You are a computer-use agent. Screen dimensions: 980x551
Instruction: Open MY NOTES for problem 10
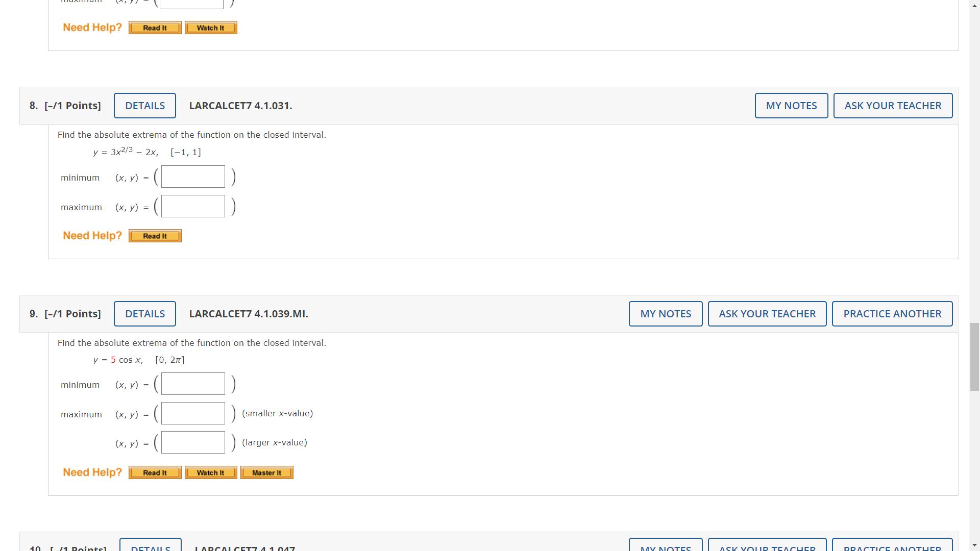pos(665,548)
